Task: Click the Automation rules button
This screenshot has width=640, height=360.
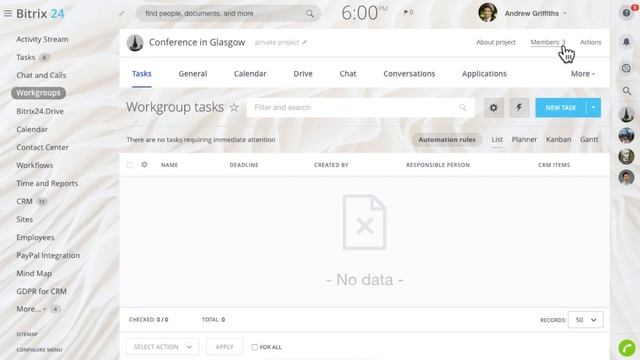Action: [x=447, y=140]
